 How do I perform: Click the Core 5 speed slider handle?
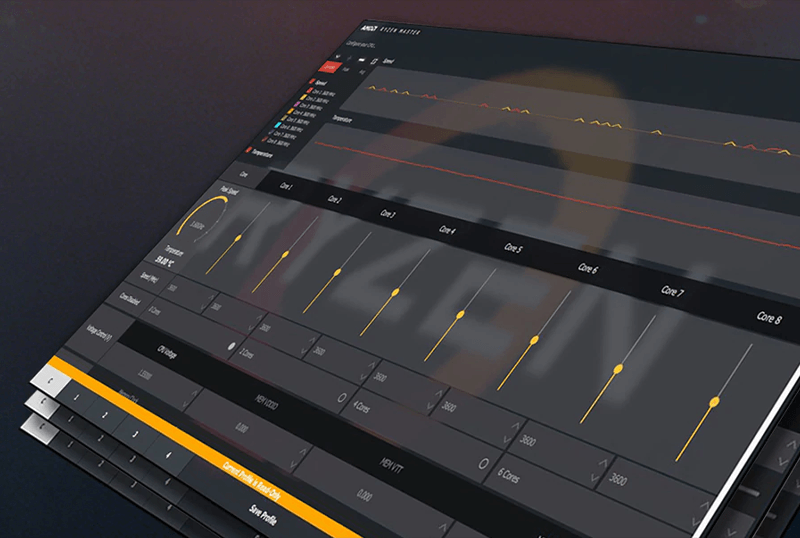(460, 314)
